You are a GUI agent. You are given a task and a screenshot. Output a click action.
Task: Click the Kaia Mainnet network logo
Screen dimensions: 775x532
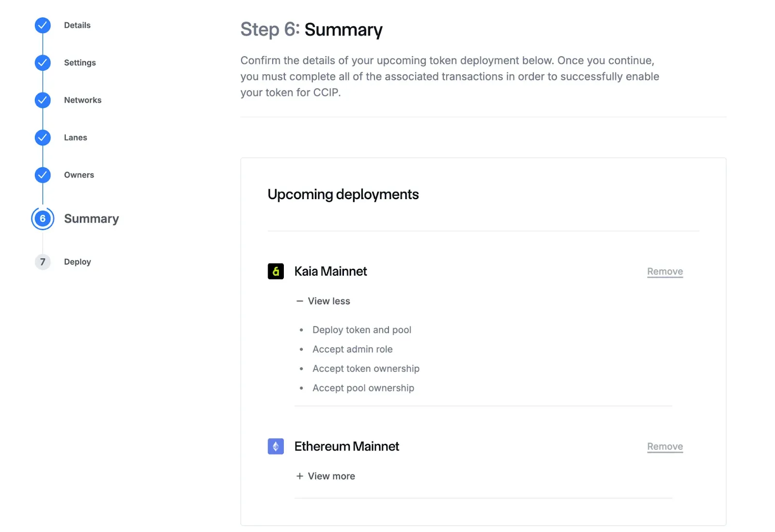click(276, 271)
